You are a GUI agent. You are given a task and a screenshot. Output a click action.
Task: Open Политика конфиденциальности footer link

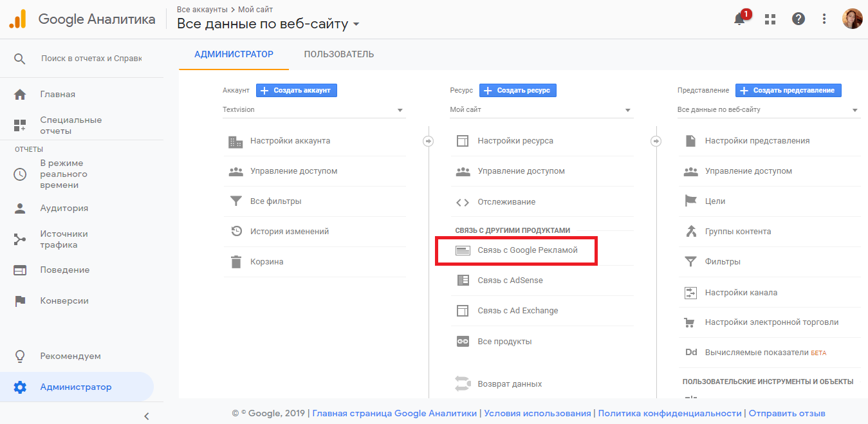point(670,414)
